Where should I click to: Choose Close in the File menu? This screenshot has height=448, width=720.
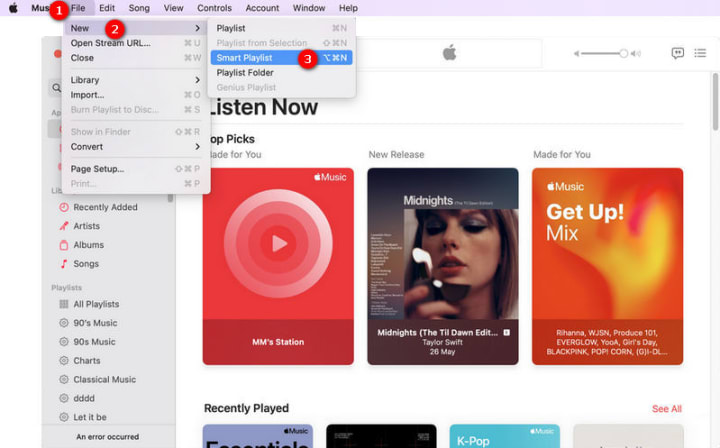coord(136,58)
